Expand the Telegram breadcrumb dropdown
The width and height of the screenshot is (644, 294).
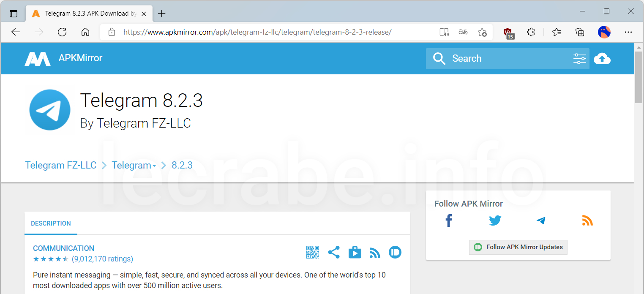click(x=154, y=166)
